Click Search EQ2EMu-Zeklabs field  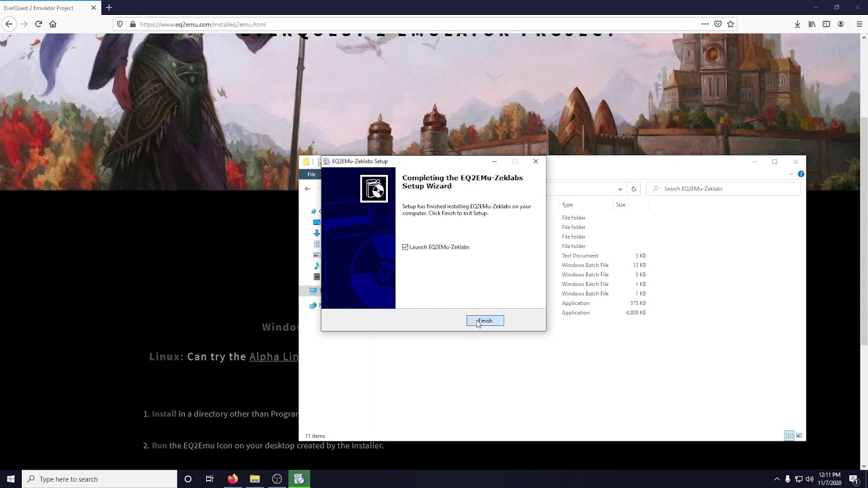click(723, 189)
